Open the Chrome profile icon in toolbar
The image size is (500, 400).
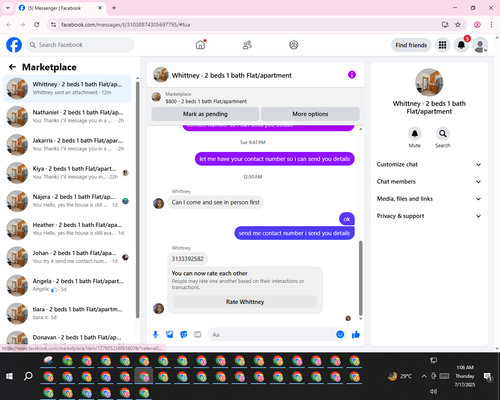(x=477, y=24)
